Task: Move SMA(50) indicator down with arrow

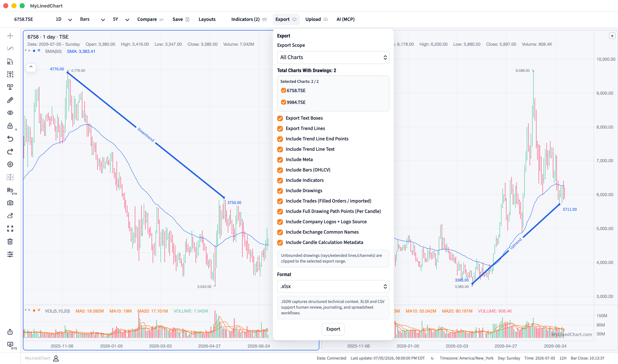Action: coord(29,50)
